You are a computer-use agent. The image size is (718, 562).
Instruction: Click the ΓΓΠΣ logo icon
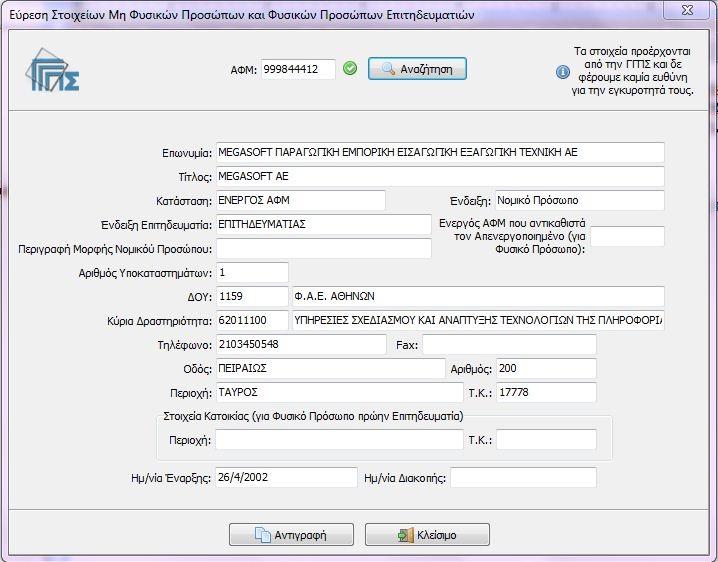point(52,70)
